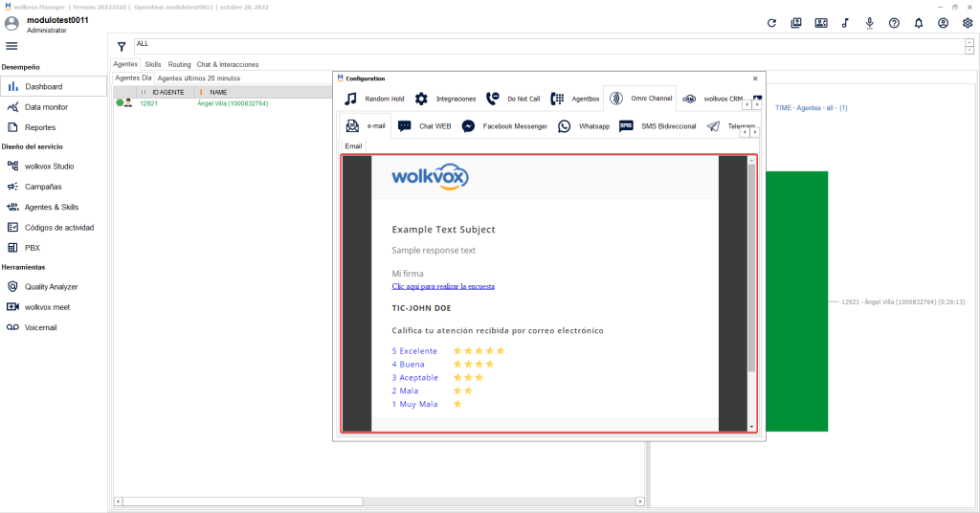Screen dimensions: 980x513
Task: Open the help question mark icon
Action: coord(894,23)
